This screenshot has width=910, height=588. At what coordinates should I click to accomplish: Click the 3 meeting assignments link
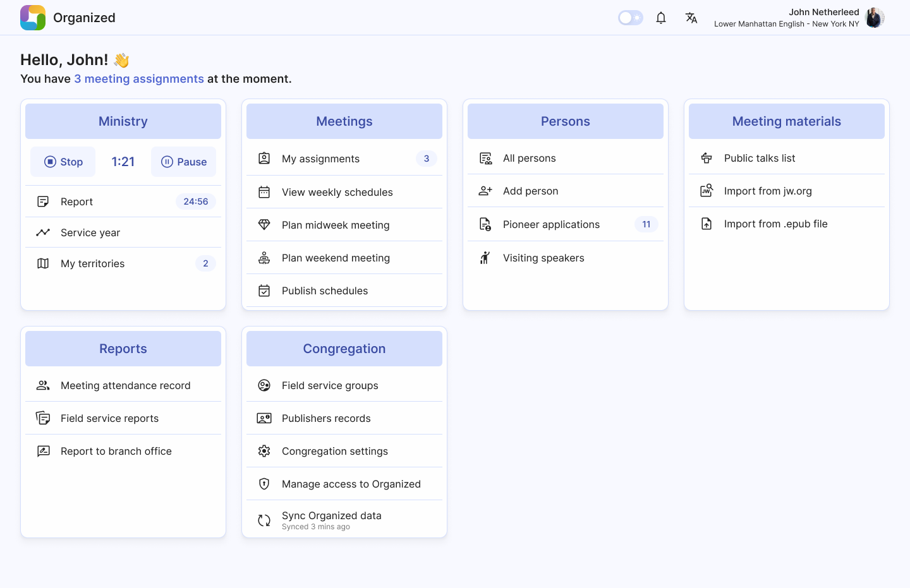pos(139,78)
